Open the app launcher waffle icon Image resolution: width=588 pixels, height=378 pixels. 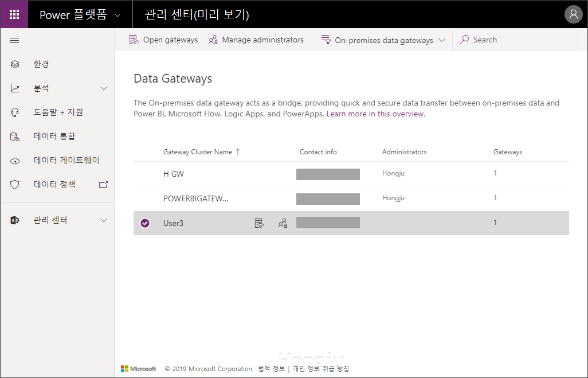pos(14,14)
